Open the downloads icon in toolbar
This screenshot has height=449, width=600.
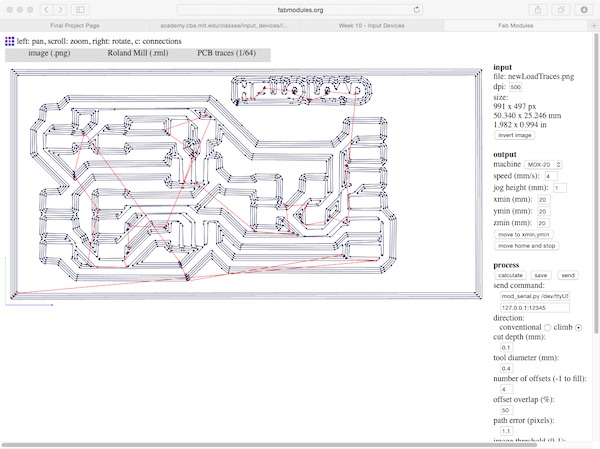tap(584, 10)
